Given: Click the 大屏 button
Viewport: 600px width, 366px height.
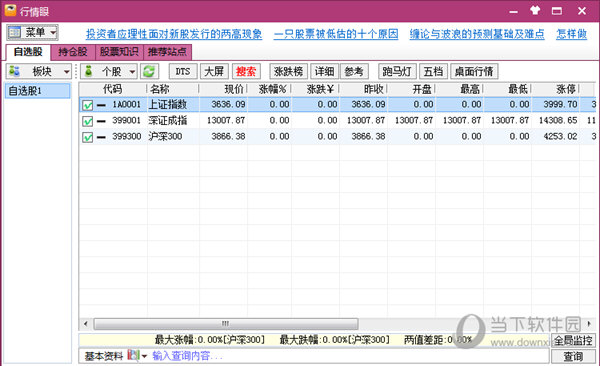Looking at the screenshot, I should [214, 71].
